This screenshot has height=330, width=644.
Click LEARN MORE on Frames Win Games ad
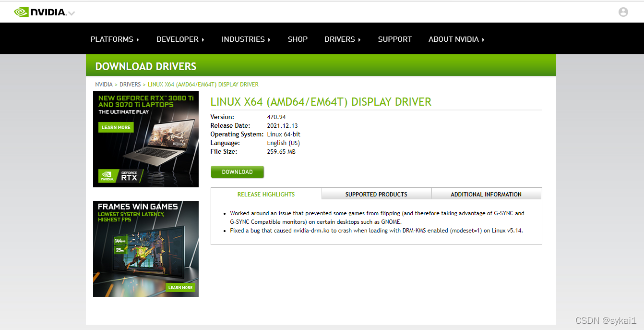180,287
